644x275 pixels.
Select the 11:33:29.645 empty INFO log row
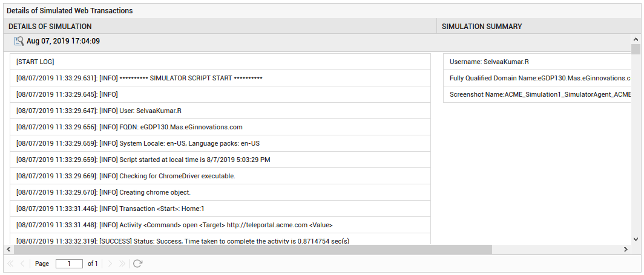point(220,94)
